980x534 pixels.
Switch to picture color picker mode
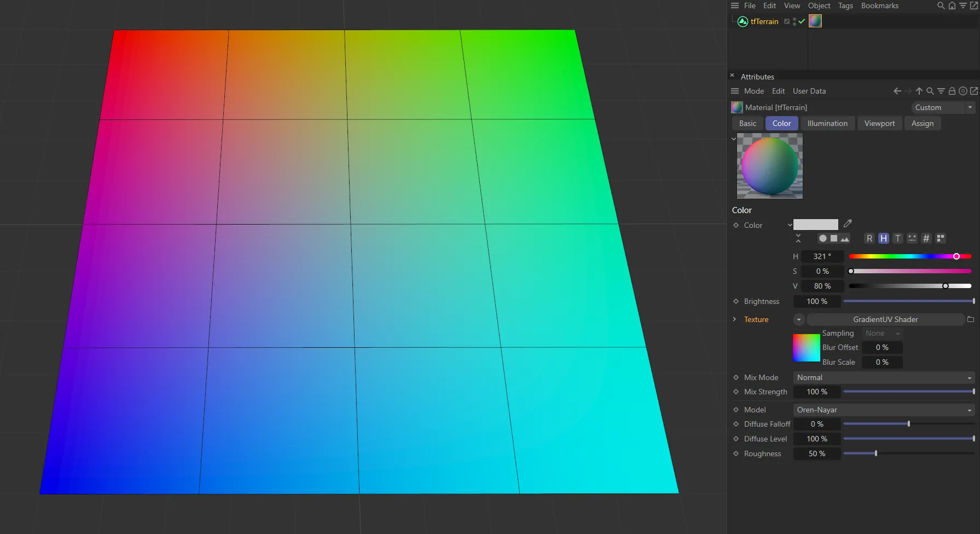tap(845, 239)
